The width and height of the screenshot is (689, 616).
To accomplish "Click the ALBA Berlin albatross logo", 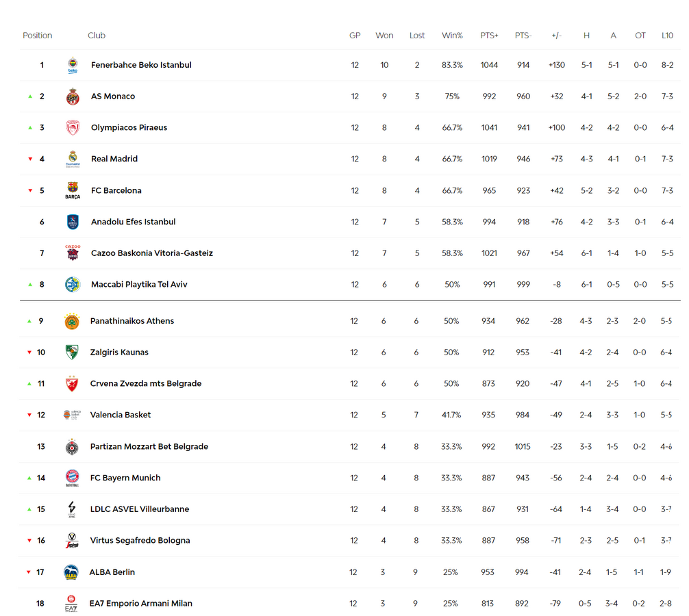I will coord(71,572).
